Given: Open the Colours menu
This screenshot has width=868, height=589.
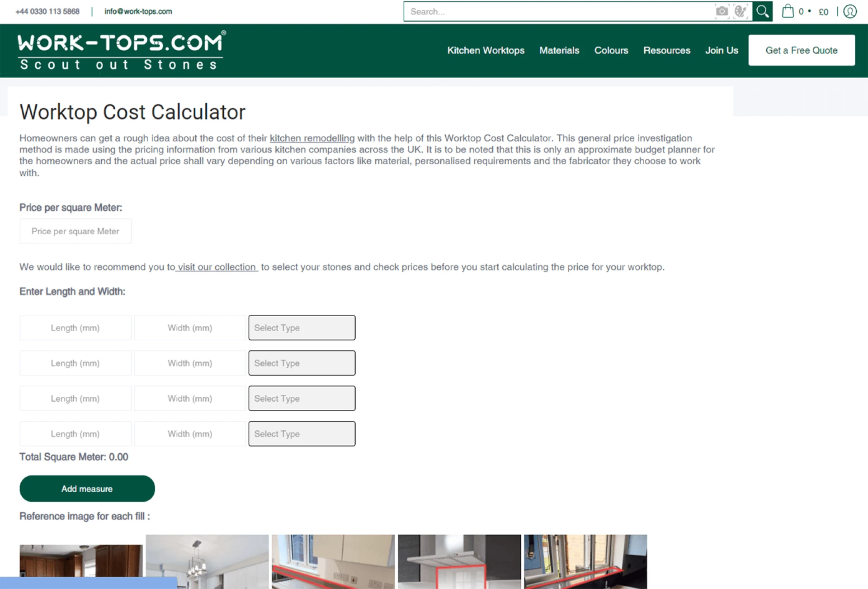Looking at the screenshot, I should point(611,50).
